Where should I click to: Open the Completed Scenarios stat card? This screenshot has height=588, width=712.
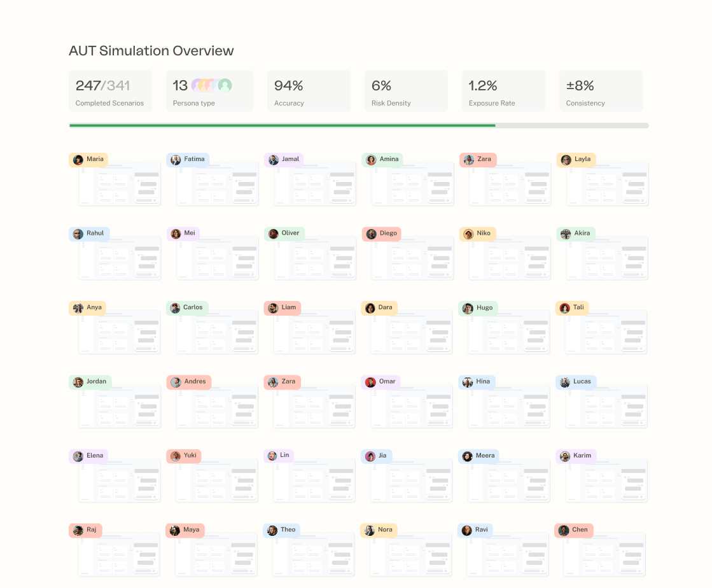pyautogui.click(x=110, y=91)
